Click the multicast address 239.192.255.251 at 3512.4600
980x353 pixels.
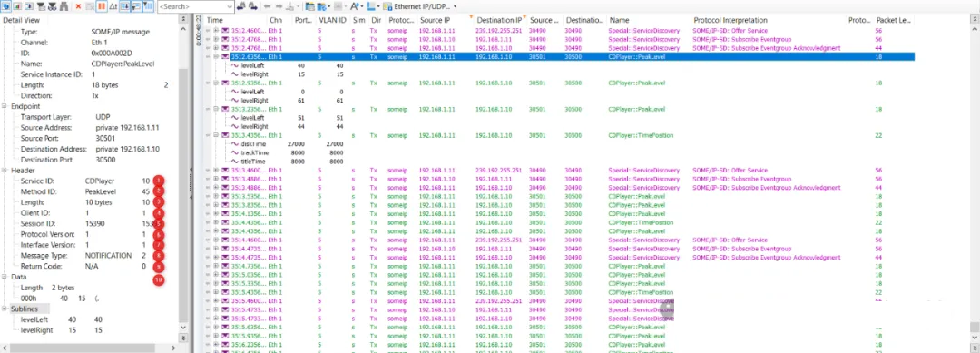pos(499,30)
